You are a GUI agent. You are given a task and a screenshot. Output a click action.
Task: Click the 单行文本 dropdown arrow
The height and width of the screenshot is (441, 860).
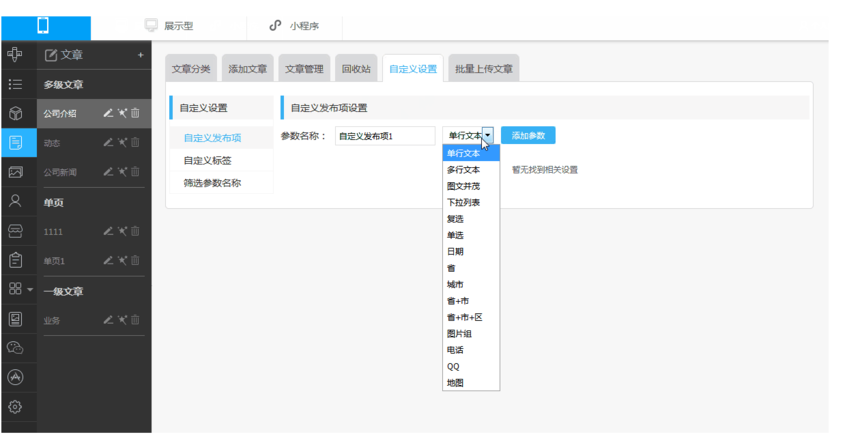488,135
